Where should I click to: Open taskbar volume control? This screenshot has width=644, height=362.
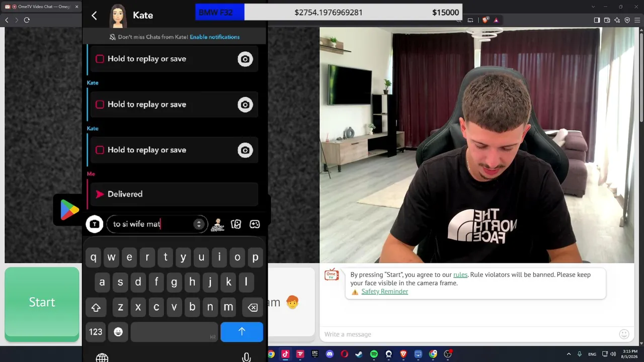point(613,354)
